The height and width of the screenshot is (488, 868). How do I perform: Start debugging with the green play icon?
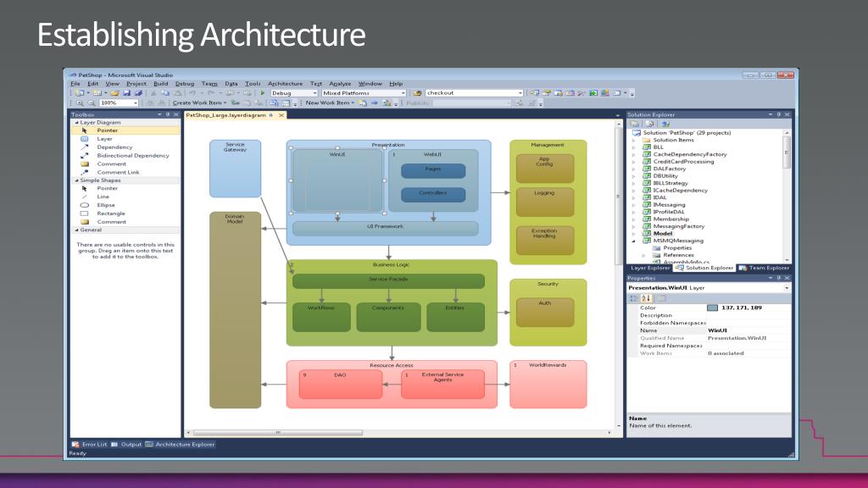coord(263,93)
